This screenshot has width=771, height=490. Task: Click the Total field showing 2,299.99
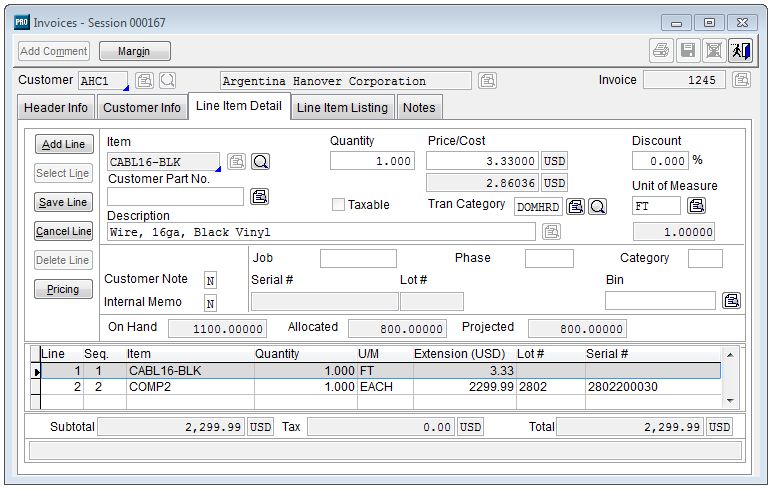point(630,427)
